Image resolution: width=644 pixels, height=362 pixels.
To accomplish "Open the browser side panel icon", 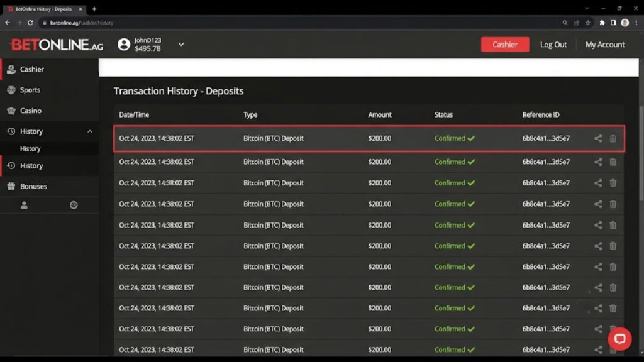I will point(613,23).
